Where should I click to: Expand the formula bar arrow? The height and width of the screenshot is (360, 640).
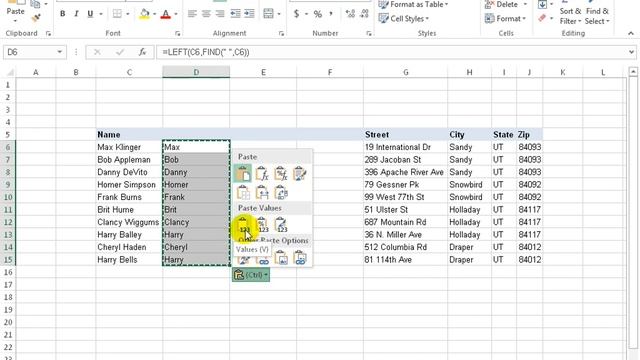(x=631, y=52)
